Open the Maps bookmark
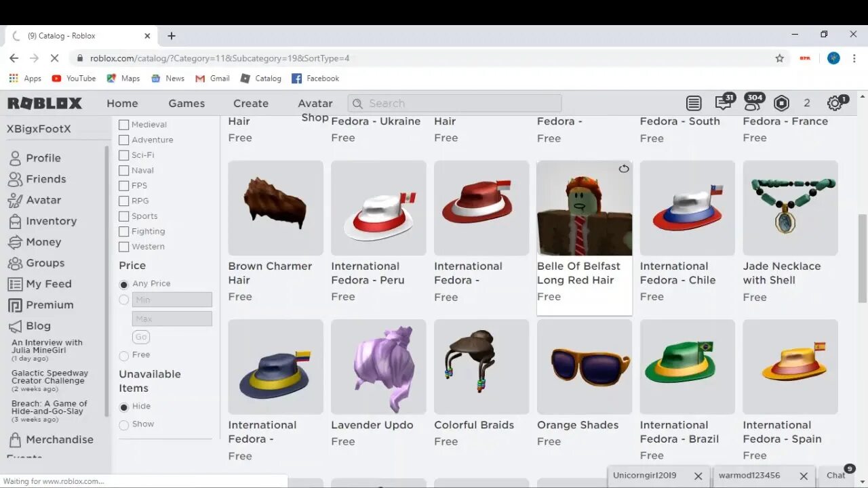 123,79
